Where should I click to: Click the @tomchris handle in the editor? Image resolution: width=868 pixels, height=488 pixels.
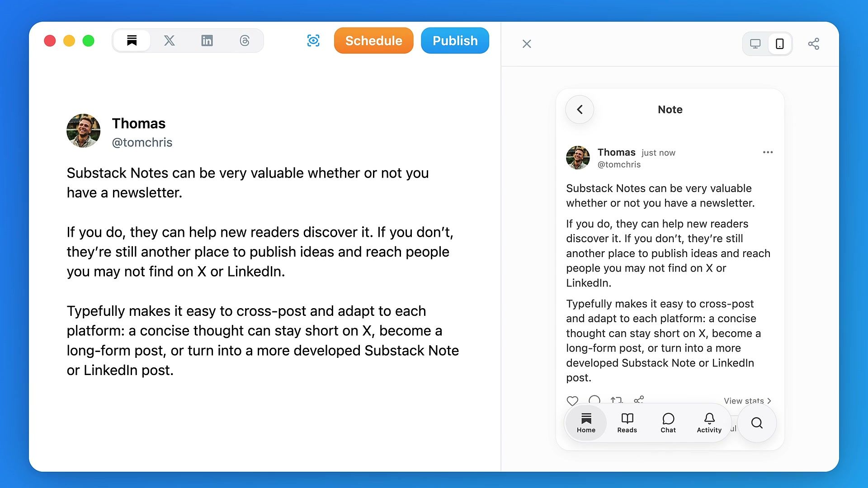142,143
